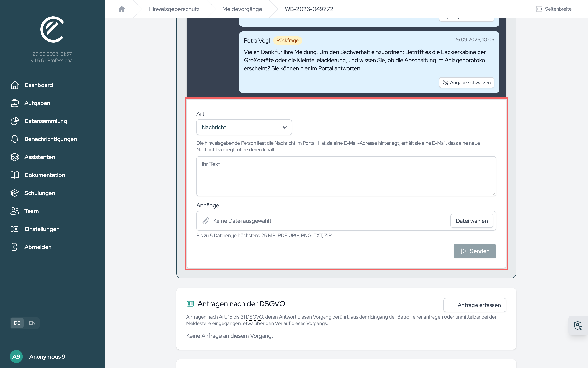Click the Petra Vogl sender name
The height and width of the screenshot is (368, 588).
(x=257, y=40)
